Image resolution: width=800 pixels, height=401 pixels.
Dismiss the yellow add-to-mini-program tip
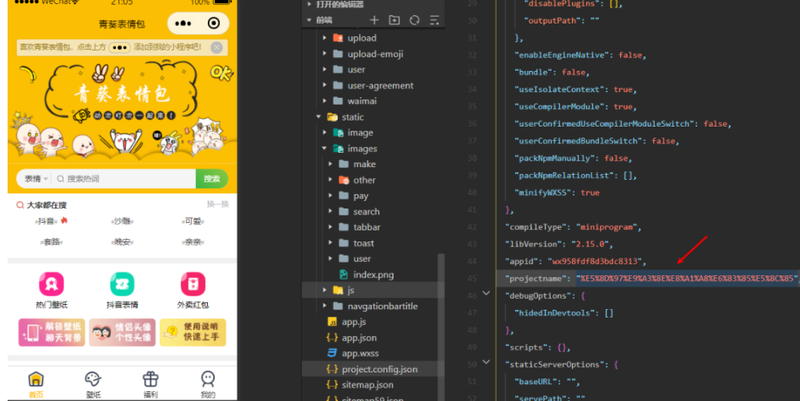point(217,47)
